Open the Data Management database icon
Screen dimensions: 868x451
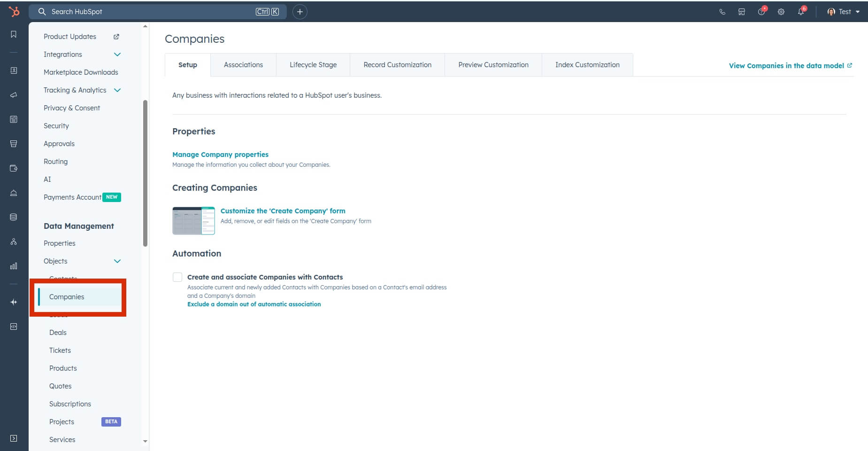pyautogui.click(x=14, y=217)
